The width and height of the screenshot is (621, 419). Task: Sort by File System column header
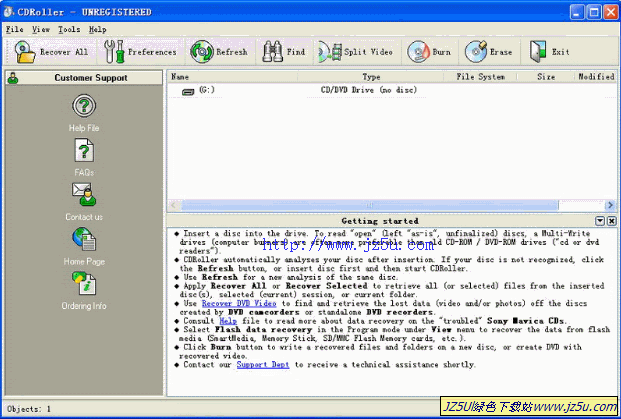click(x=480, y=77)
